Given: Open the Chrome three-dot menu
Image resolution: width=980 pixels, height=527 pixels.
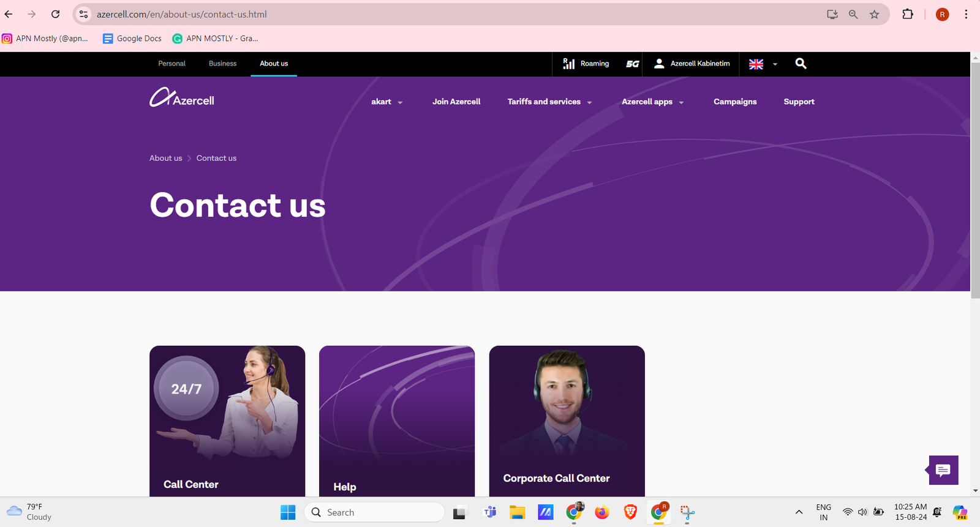Looking at the screenshot, I should 966,14.
